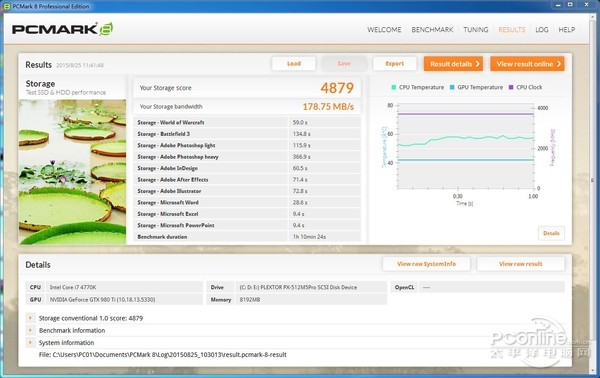This screenshot has height=378, width=600.
Task: Click Details button under the chart
Action: coord(551,233)
